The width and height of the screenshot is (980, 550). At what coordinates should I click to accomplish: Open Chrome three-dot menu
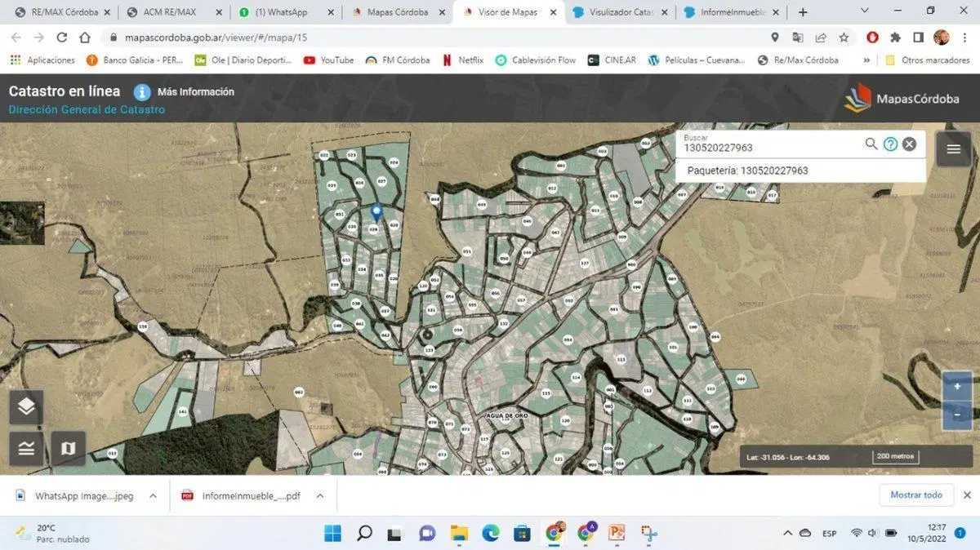pos(964,38)
